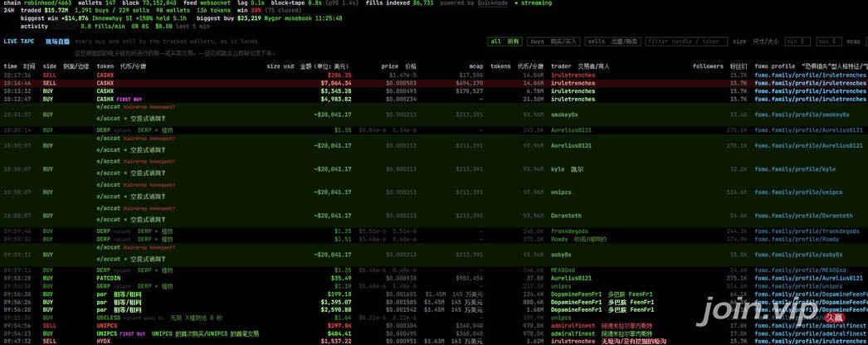The height and width of the screenshot is (345, 868).
Task: Open fomo.family/profile/smokey0x link
Action: click(x=802, y=114)
